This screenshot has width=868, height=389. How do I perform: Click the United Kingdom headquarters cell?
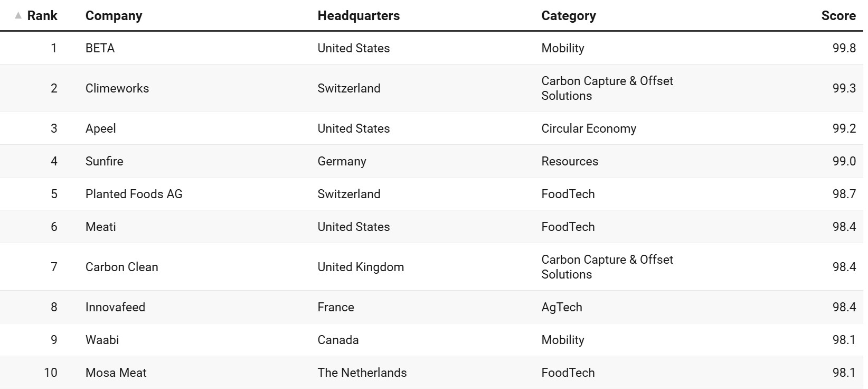pyautogui.click(x=361, y=267)
